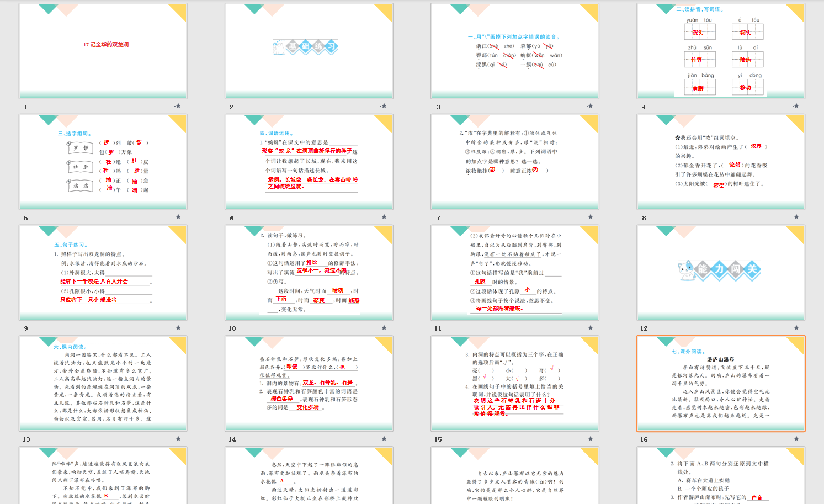Select the '基础练习' banner slide thumbnail
The width and height of the screenshot is (824, 504).
309,51
